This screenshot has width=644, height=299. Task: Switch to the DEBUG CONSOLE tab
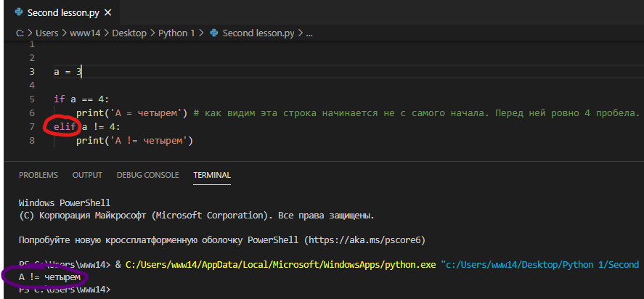[148, 175]
